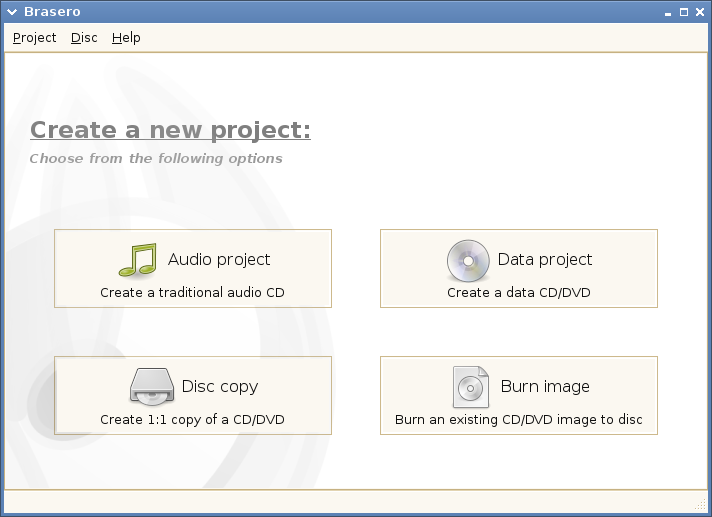Choose the Data project label
Viewport: 712px width, 517px height.
click(545, 260)
